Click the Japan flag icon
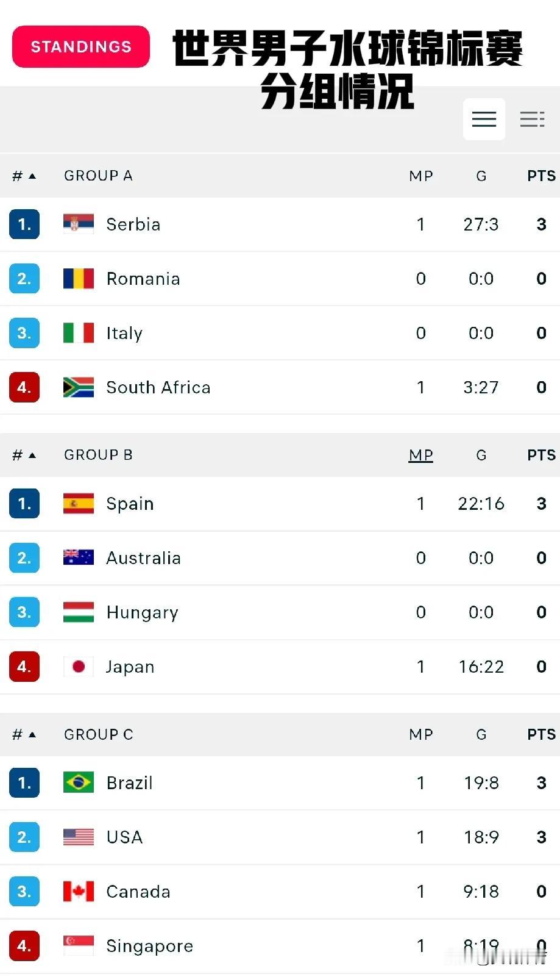560x977 pixels. click(x=79, y=667)
